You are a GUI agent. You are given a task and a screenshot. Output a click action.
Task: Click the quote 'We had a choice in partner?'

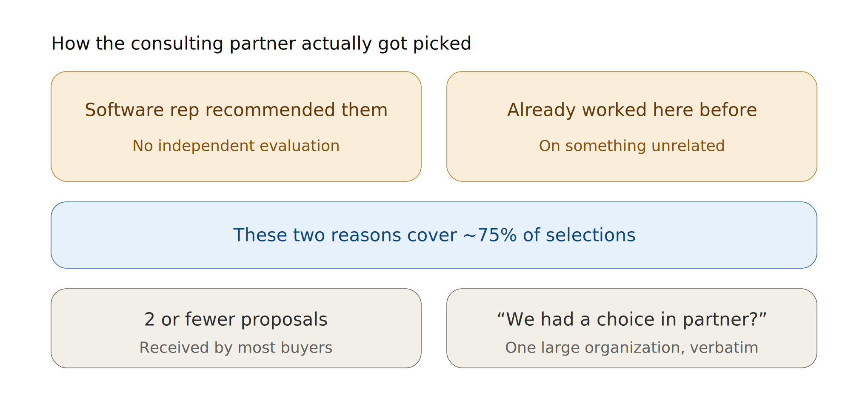coord(632,319)
